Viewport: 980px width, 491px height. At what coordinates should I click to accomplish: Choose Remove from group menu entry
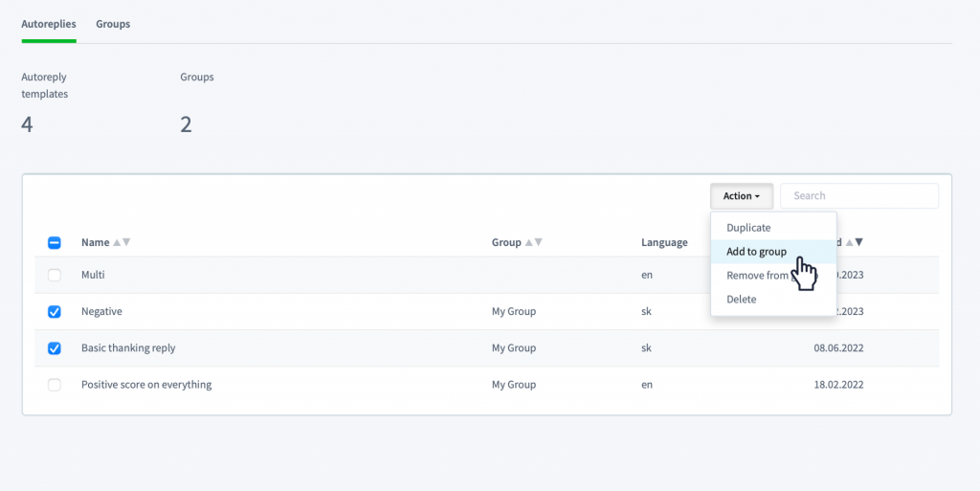tap(772, 276)
